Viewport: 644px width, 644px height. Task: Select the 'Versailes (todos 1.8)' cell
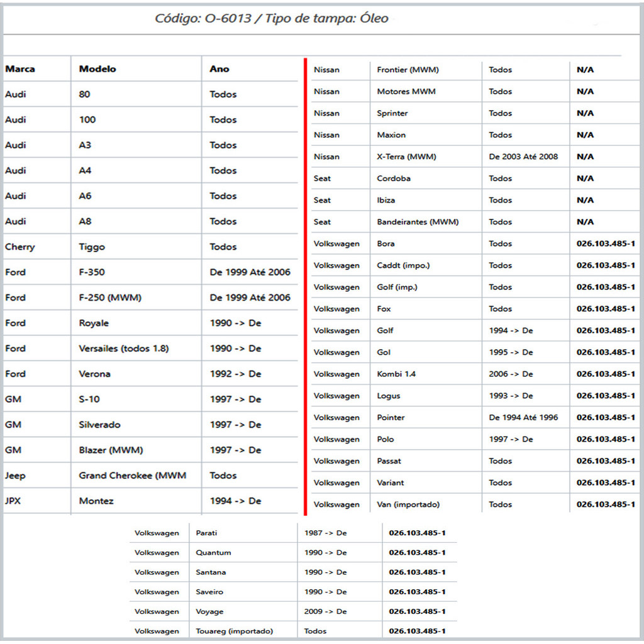124,348
